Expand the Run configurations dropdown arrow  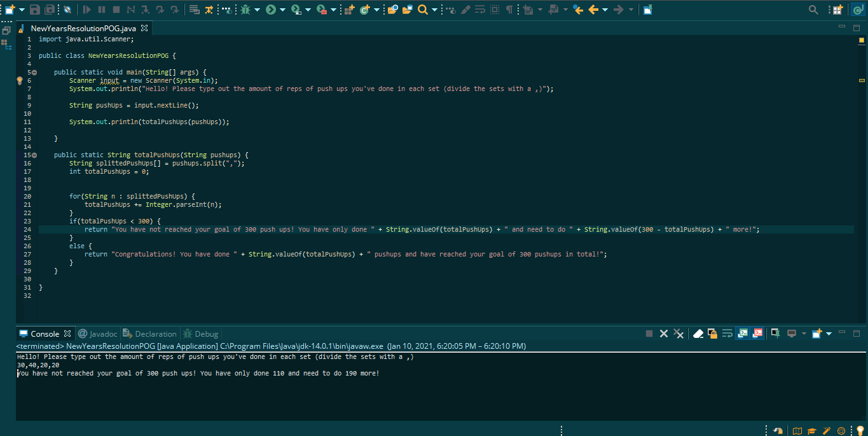point(282,10)
